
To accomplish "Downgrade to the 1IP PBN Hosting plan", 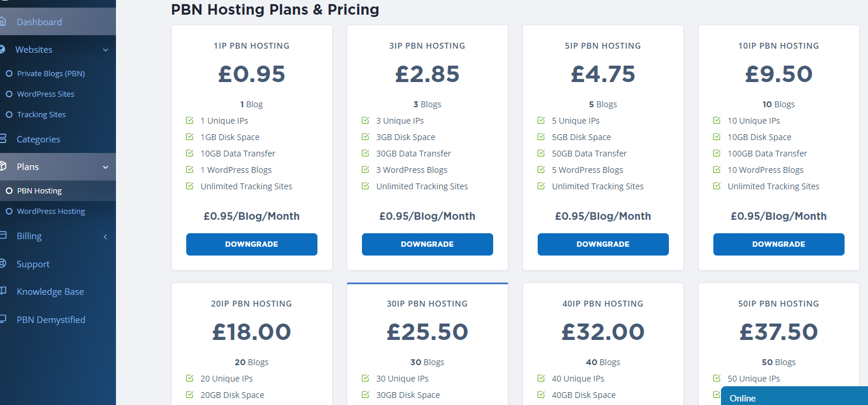I will point(252,244).
